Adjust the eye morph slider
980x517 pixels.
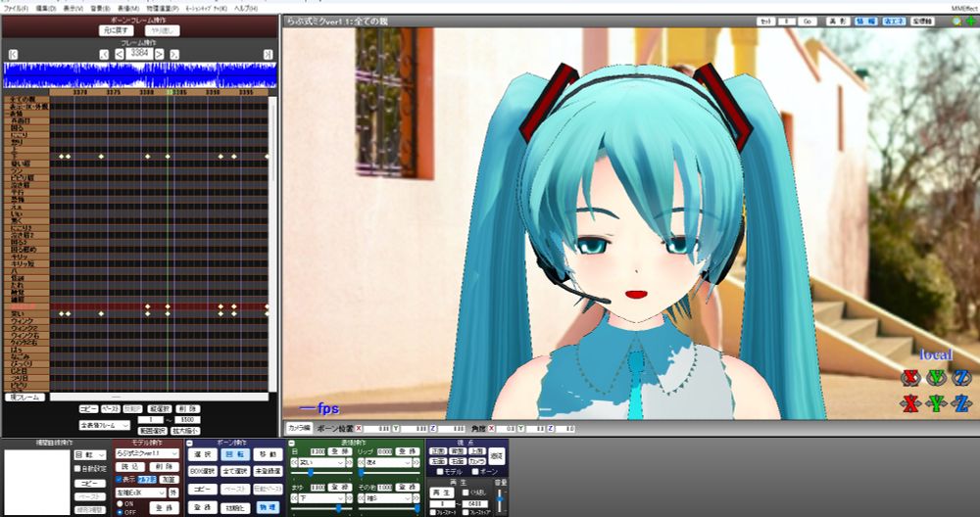pyautogui.click(x=322, y=473)
